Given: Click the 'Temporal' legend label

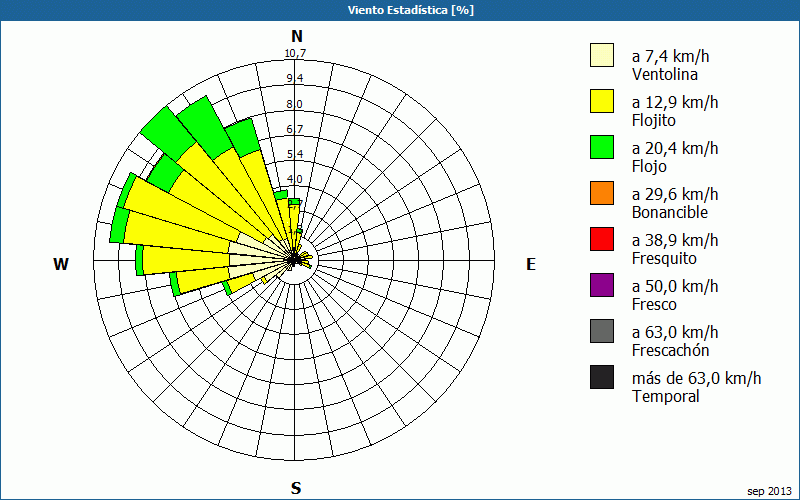Looking at the screenshot, I should click(666, 396).
